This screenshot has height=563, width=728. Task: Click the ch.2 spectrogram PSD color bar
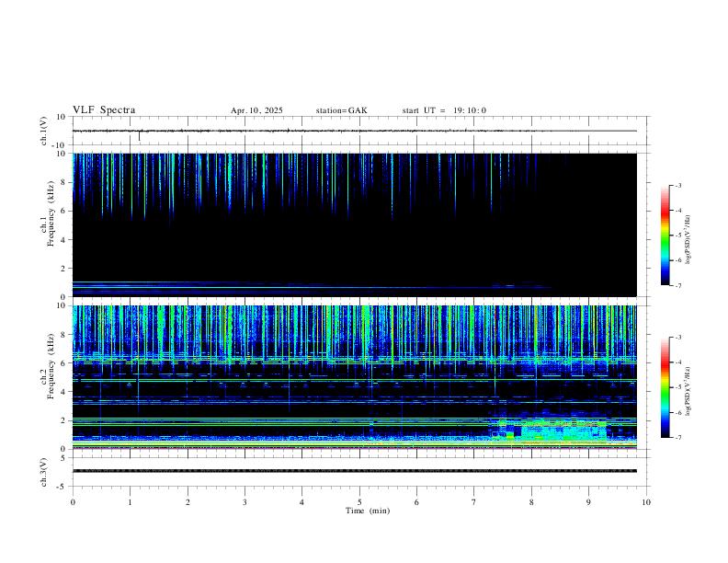pos(665,387)
